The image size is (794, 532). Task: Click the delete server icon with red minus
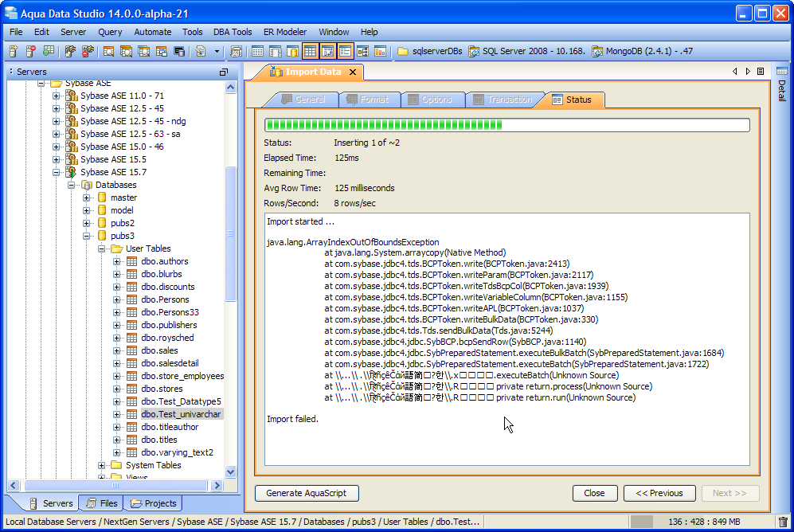pos(31,51)
